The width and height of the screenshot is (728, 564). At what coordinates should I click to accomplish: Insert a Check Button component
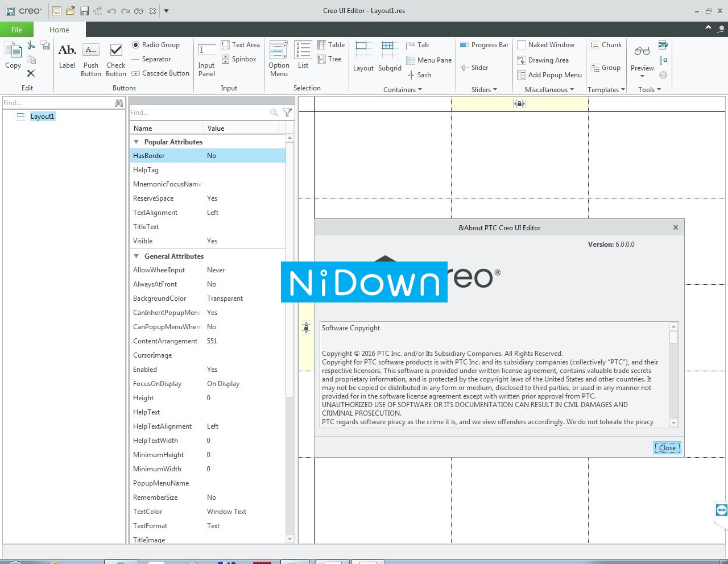coord(116,60)
